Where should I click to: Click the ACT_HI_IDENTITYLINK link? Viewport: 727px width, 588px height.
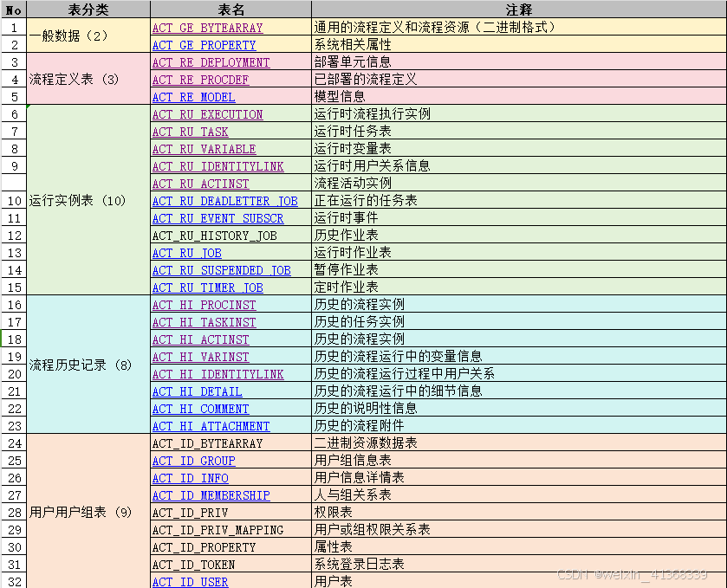217,374
